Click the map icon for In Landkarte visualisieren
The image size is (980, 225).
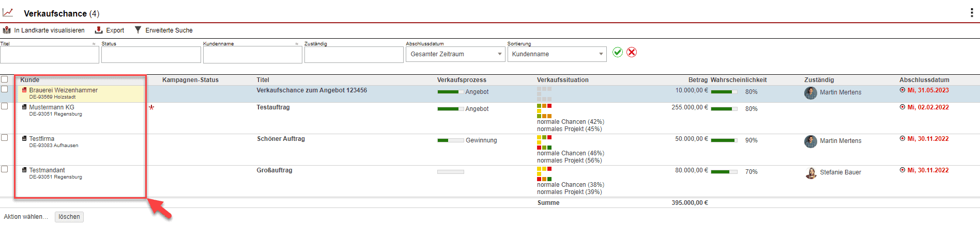[x=7, y=30]
